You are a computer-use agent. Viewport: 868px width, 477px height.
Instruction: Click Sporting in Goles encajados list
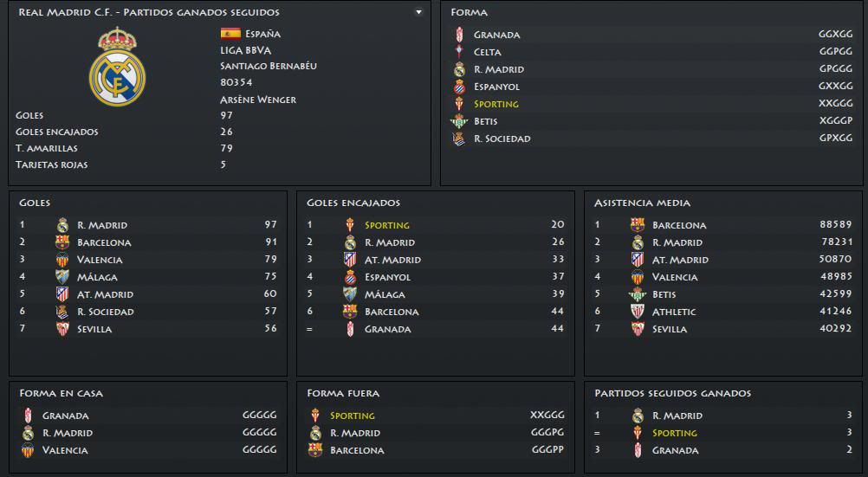tap(386, 225)
